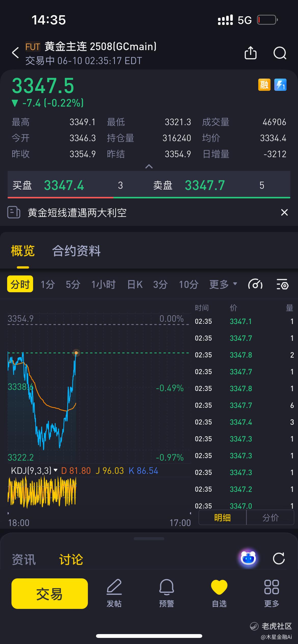The width and height of the screenshot is (298, 644).
Task: Tap the trade row priced 3347.4
Action: click(244, 422)
